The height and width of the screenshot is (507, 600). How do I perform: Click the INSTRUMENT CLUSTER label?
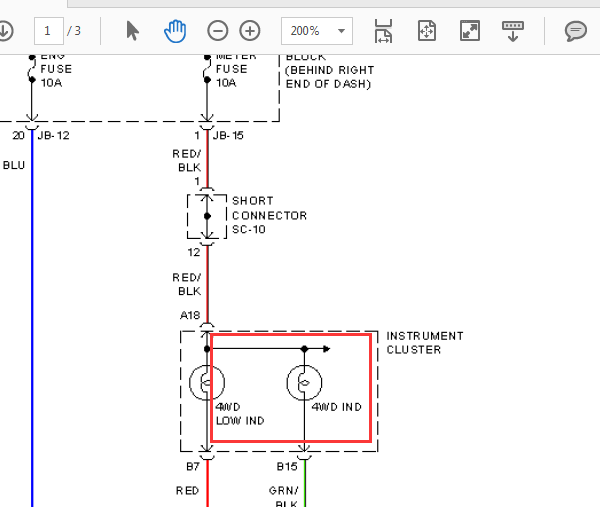pos(425,343)
